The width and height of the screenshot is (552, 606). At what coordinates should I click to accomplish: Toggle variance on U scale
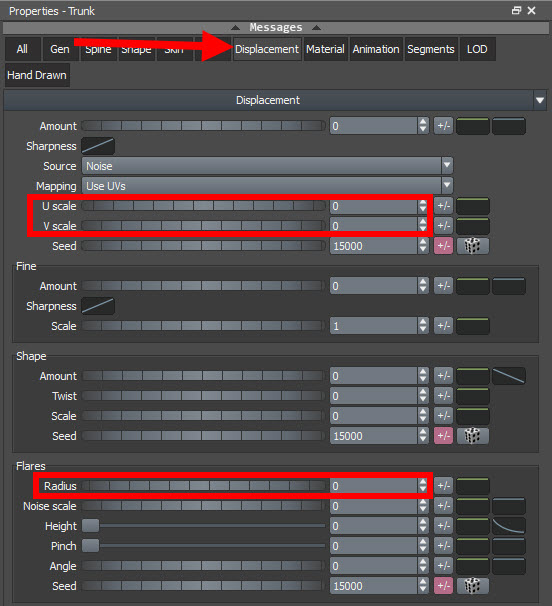click(x=443, y=206)
